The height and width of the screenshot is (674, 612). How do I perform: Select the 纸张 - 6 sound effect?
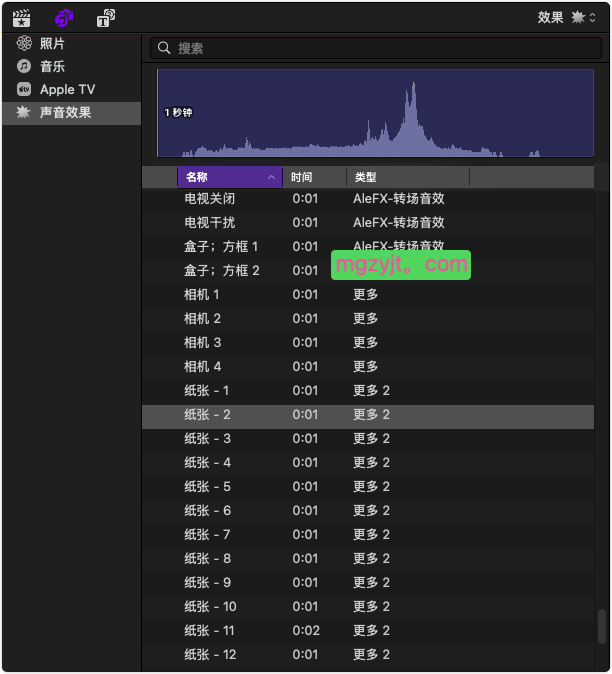point(368,511)
